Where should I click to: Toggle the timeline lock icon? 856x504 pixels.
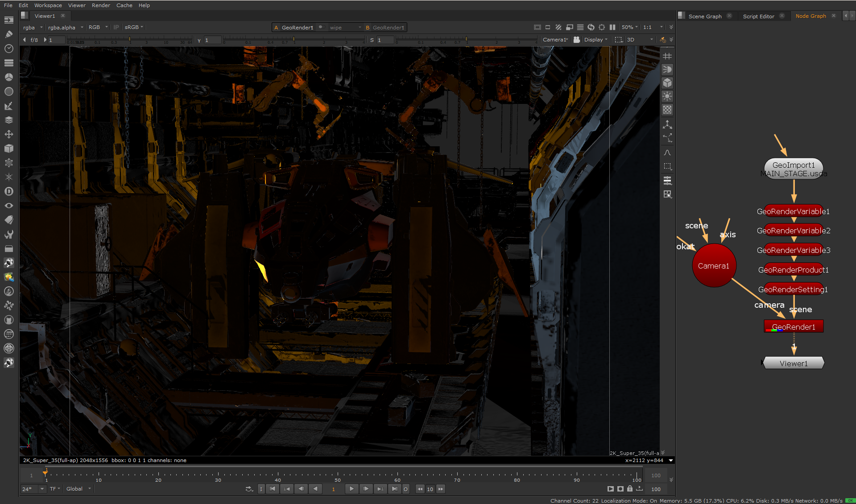[630, 489]
